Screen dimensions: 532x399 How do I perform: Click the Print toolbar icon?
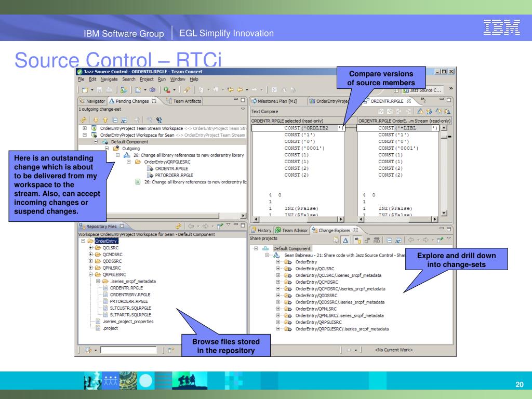click(x=109, y=90)
